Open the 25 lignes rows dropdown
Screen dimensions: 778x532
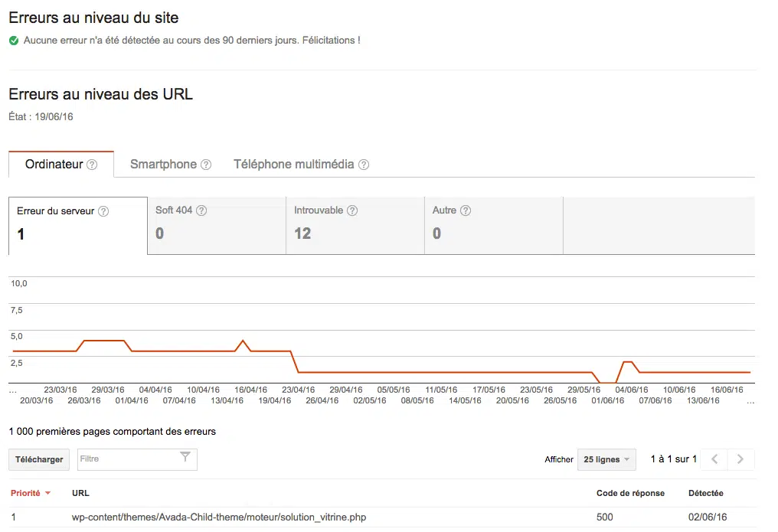click(x=606, y=459)
